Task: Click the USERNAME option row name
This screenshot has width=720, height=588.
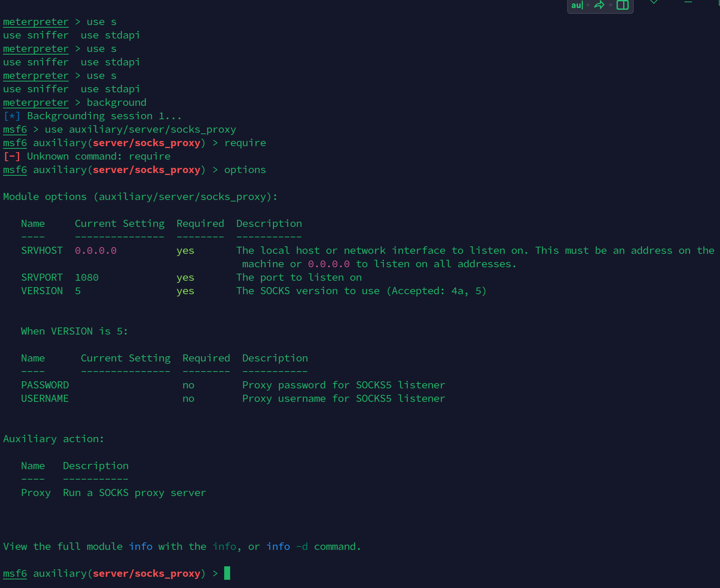Action: pyautogui.click(x=45, y=398)
